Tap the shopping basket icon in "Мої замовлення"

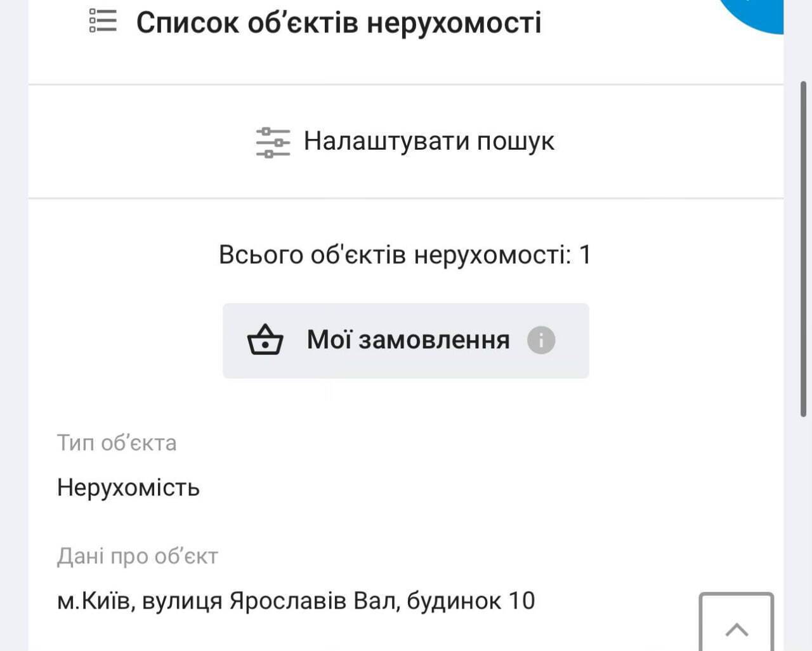tap(265, 340)
